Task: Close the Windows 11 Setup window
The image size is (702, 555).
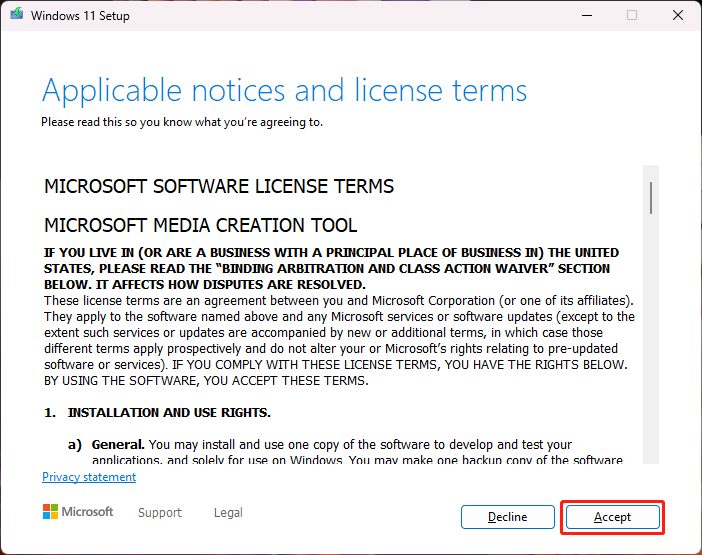Action: [x=678, y=15]
